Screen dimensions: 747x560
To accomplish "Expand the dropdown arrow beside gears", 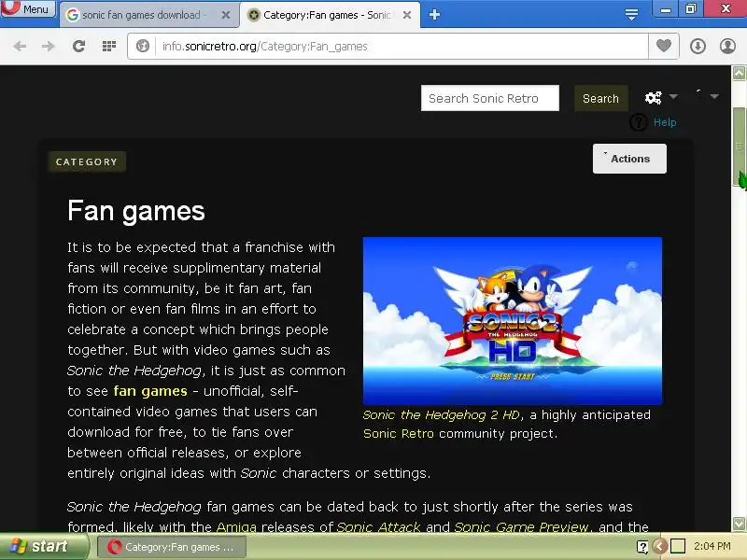I will pos(673,97).
